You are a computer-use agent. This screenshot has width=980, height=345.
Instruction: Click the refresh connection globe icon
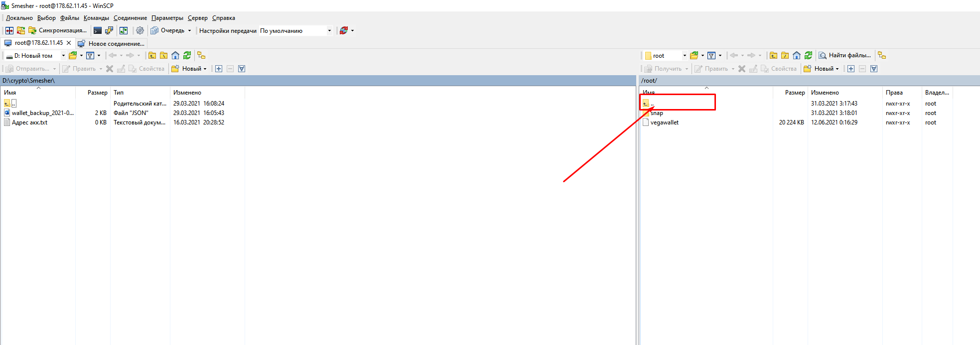344,30
